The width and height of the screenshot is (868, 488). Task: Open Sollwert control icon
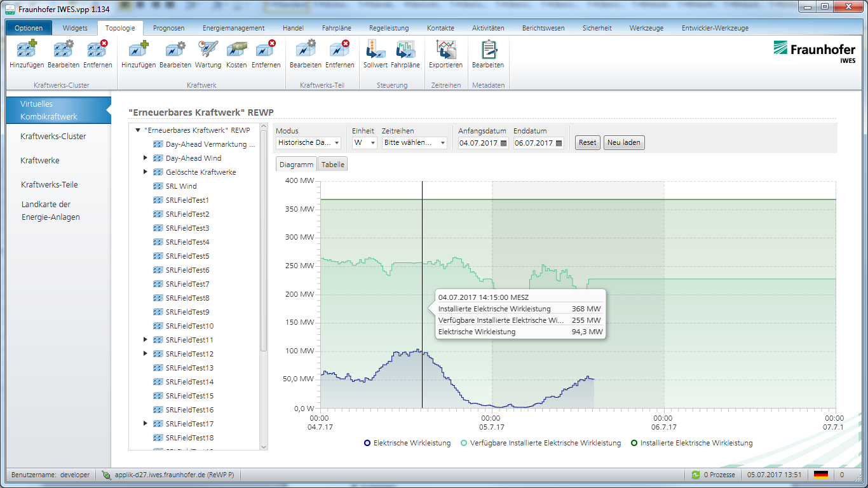click(376, 50)
